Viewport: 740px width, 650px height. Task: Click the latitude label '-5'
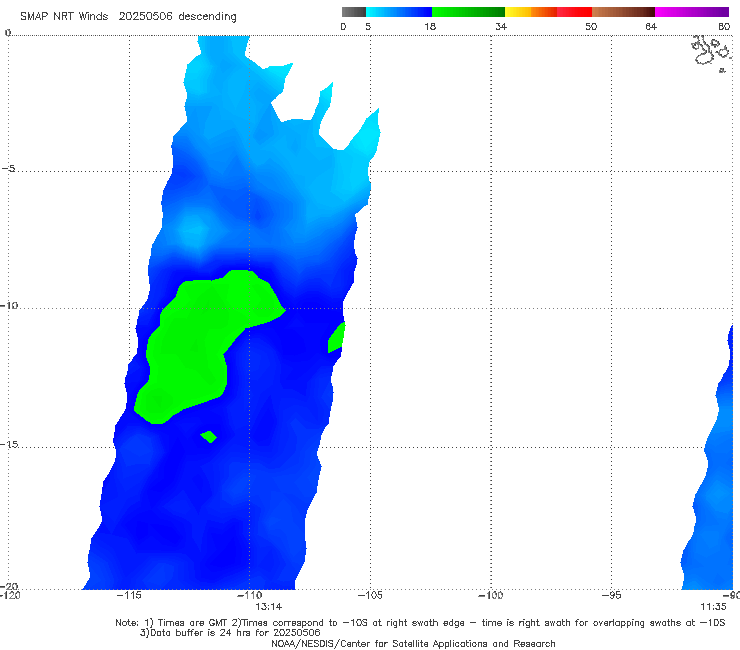coord(9,169)
